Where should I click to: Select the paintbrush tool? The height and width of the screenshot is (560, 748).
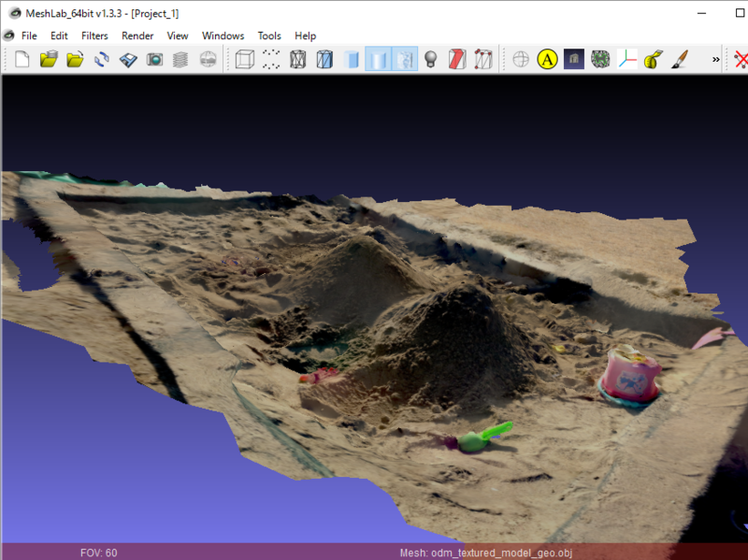680,60
